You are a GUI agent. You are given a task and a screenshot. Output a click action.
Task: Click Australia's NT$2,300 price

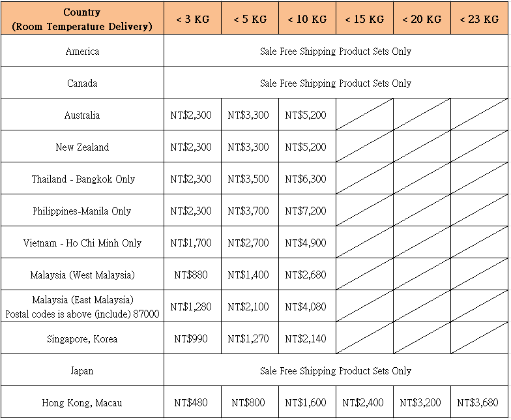click(191, 115)
